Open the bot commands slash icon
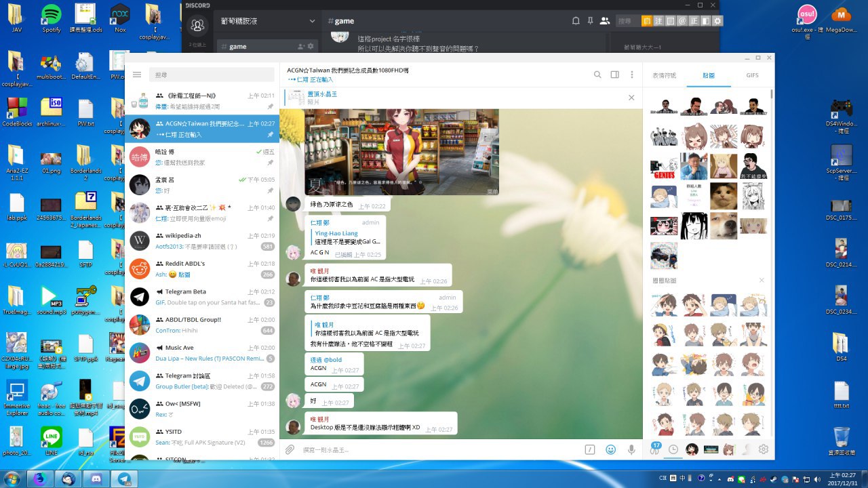Image resolution: width=868 pixels, height=488 pixels. [x=591, y=449]
